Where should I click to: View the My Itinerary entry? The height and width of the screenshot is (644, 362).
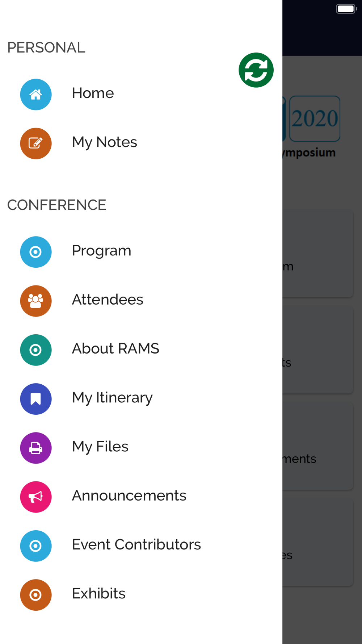coord(112,398)
